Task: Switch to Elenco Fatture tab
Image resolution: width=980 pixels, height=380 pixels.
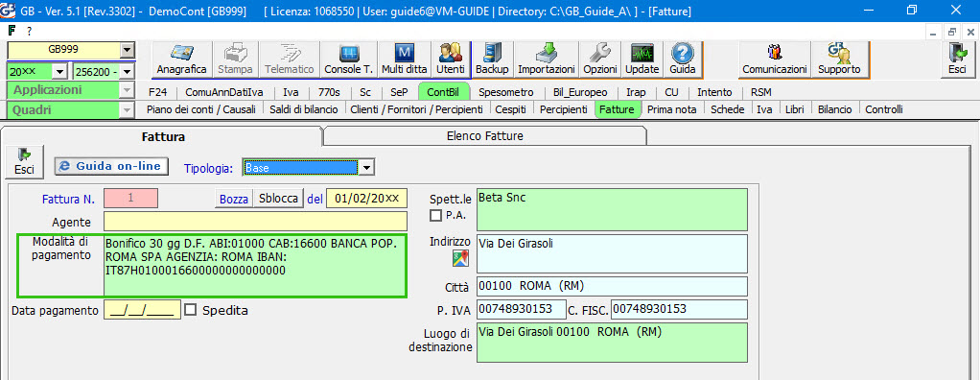Action: 485,135
